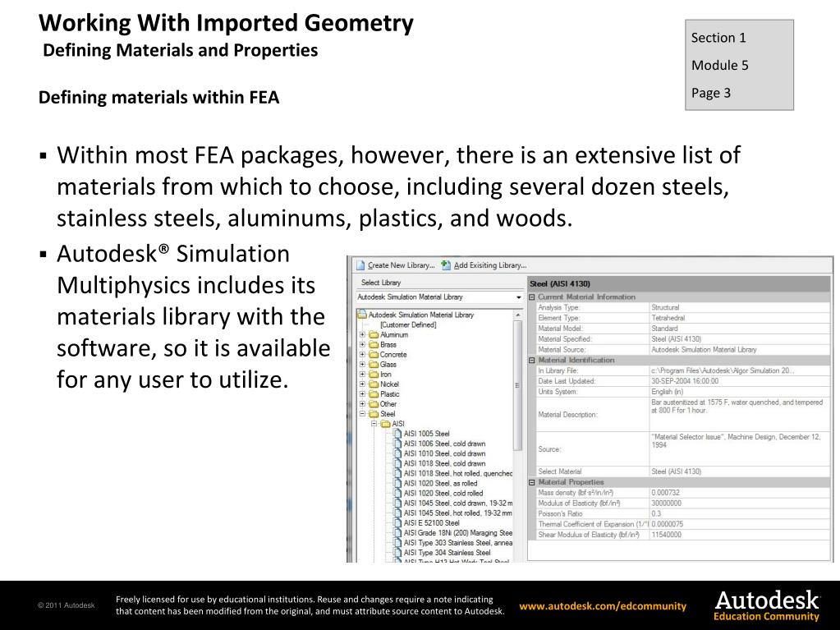Click the AISI Grade 18Ni Maraging Steel icon
Viewport: 840px width, 630px height.
pos(397,533)
